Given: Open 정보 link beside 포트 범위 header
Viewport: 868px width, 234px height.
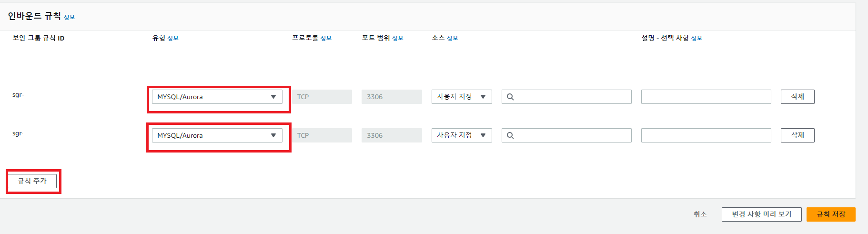Looking at the screenshot, I should point(397,38).
